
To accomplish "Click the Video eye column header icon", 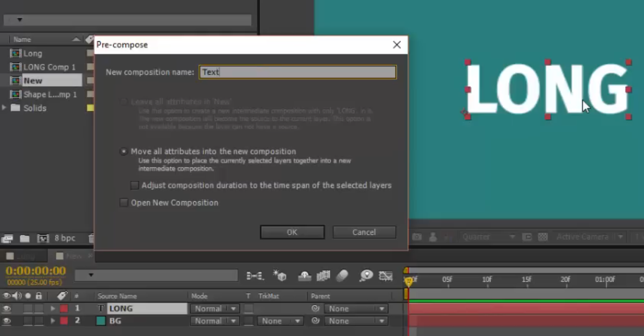I will point(6,296).
